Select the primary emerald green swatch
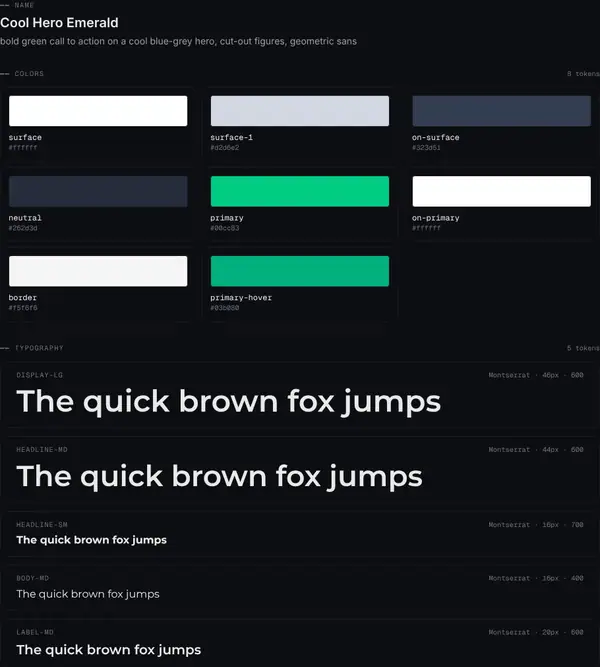The image size is (600, 667). [x=300, y=191]
